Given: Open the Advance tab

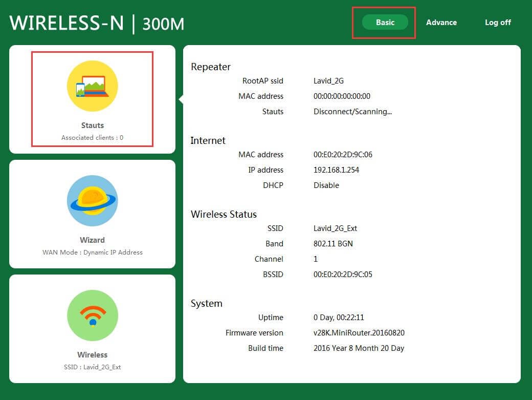Looking at the screenshot, I should (441, 22).
